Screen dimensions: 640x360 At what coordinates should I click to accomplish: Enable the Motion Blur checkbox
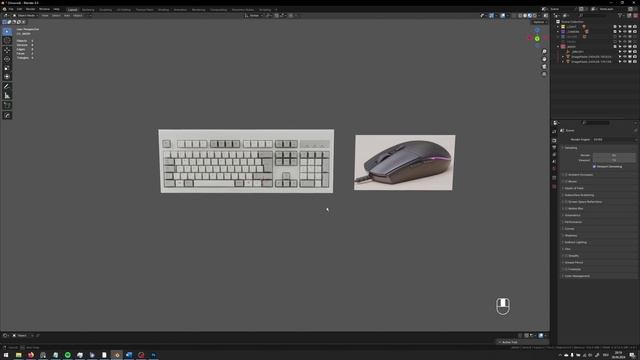coord(567,209)
